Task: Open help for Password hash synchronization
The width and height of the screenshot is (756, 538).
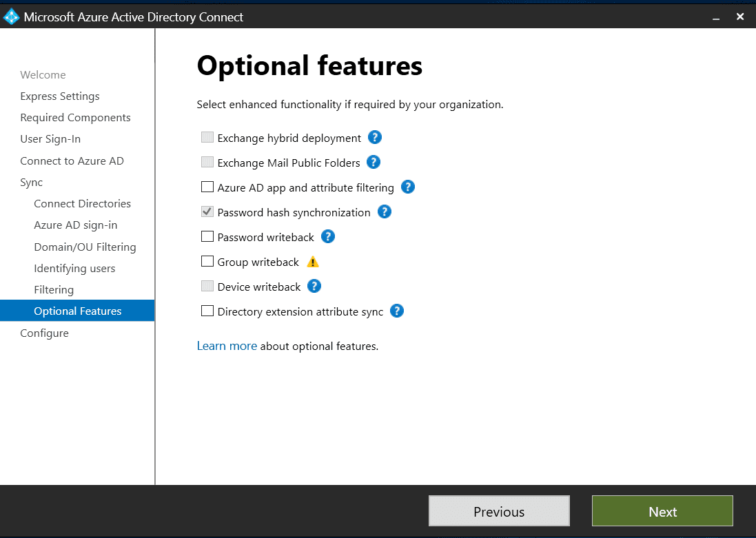Action: click(385, 211)
